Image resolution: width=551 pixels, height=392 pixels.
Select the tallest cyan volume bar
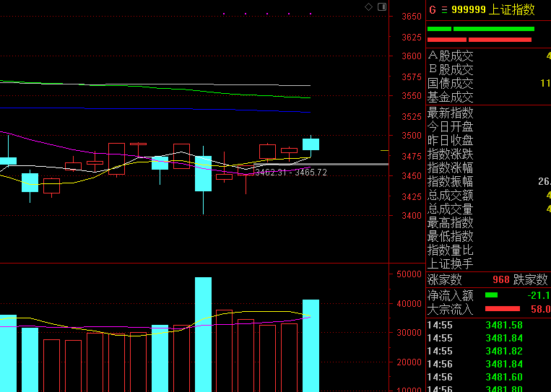(203, 332)
